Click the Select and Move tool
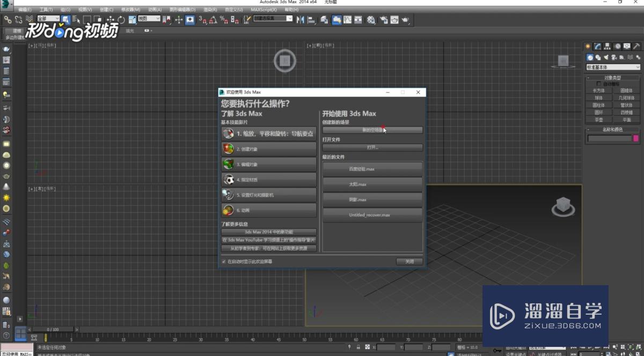 [110, 20]
